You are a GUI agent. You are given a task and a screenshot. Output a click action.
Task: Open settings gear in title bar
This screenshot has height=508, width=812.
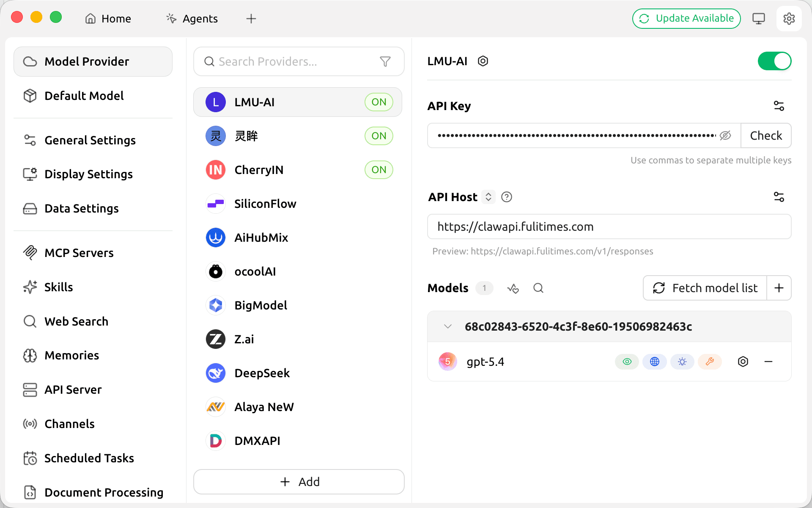click(789, 19)
